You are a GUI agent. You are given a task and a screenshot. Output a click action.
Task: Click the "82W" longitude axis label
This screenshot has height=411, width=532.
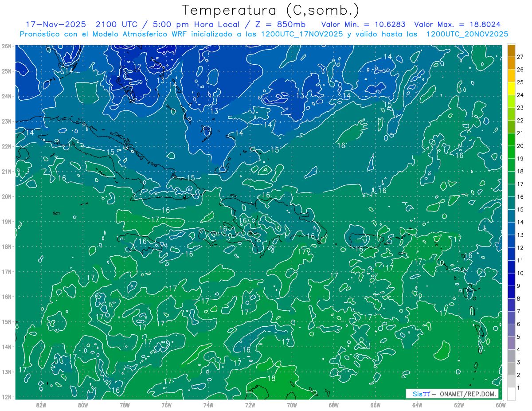pyautogui.click(x=41, y=405)
